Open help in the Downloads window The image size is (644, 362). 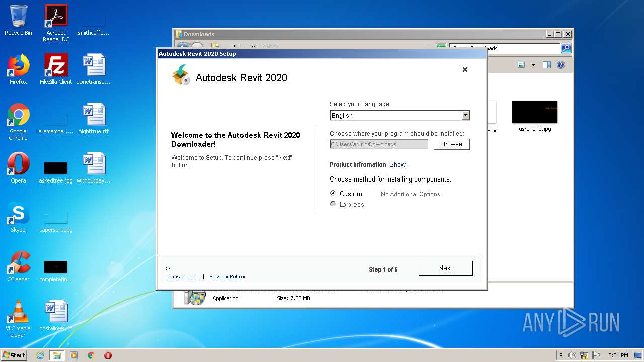tap(561, 65)
